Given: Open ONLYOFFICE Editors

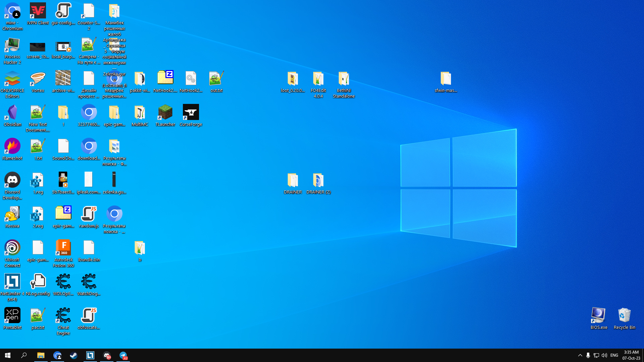Looking at the screenshot, I should [12, 85].
